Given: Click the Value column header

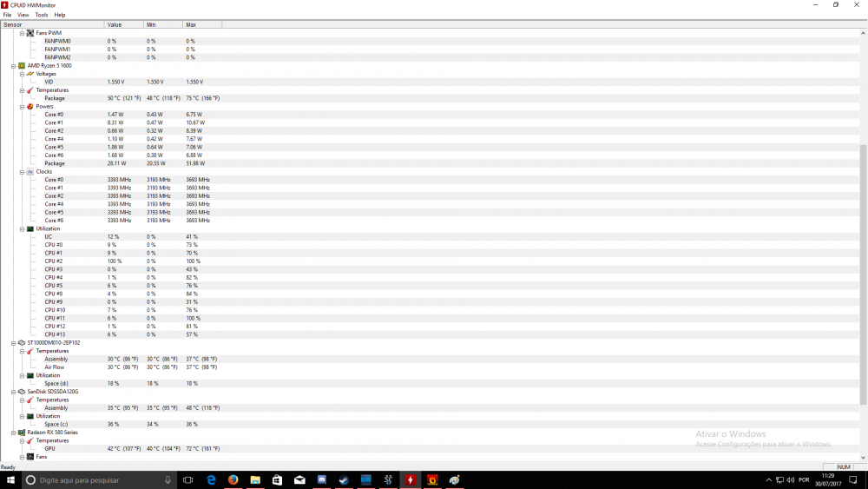Looking at the screenshot, I should tap(124, 24).
